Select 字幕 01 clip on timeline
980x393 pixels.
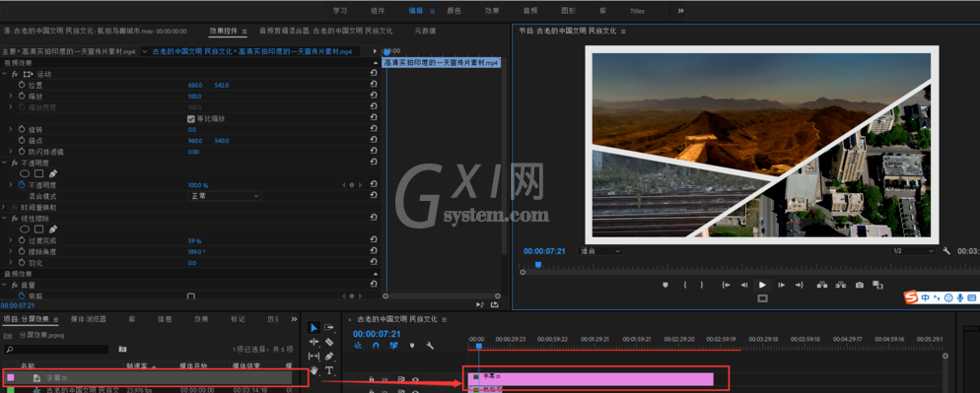591,378
